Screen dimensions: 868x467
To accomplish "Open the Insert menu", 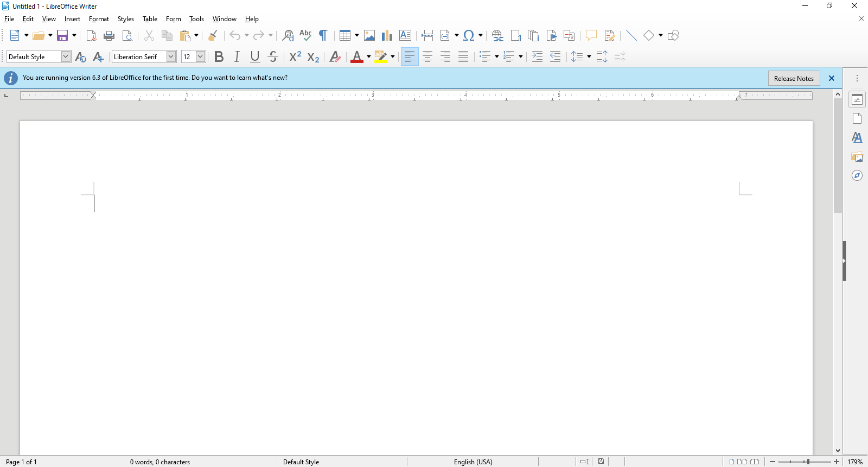I will point(72,19).
